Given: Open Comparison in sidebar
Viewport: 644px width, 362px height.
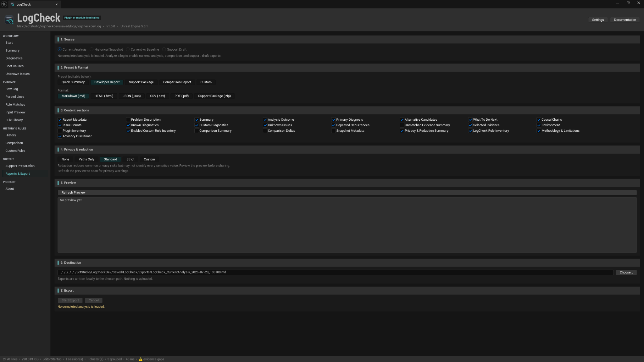Looking at the screenshot, I should pyautogui.click(x=14, y=143).
